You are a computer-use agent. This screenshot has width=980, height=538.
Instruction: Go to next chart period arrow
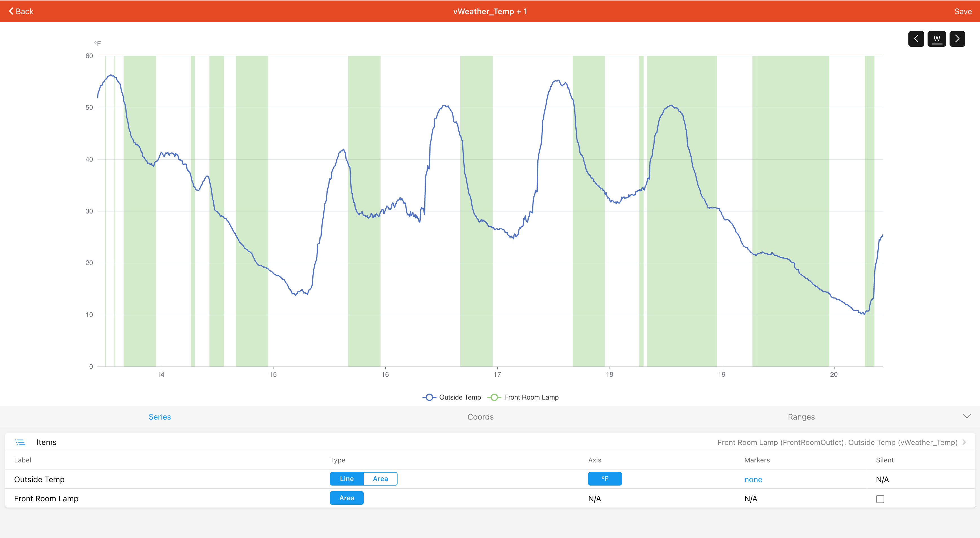click(x=957, y=38)
